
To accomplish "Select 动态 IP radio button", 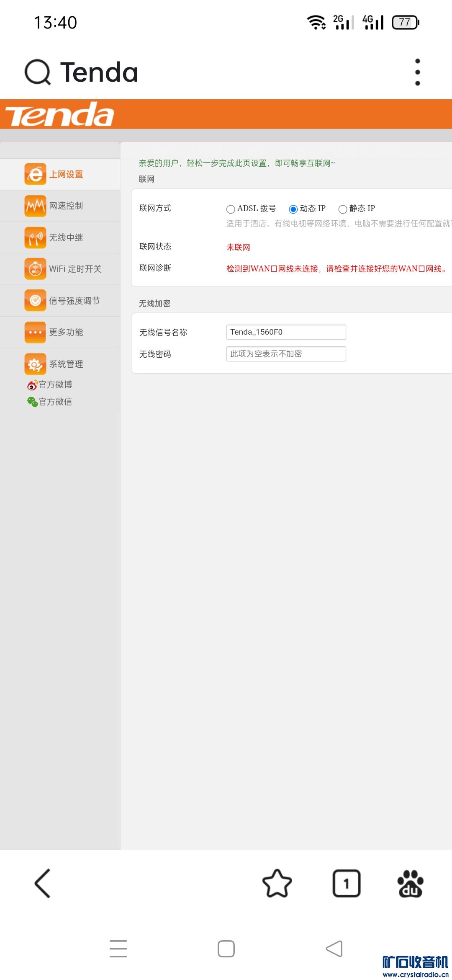I will (x=293, y=209).
